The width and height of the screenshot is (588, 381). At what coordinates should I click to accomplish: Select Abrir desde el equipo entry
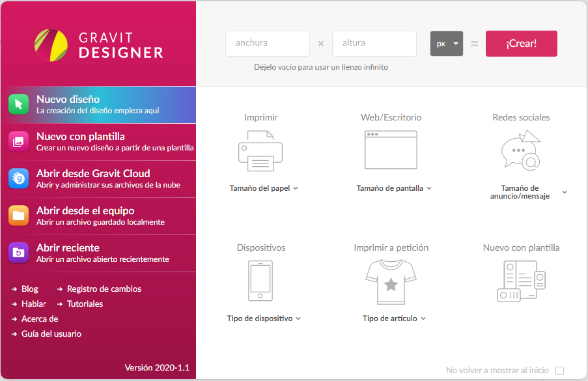[x=98, y=216]
